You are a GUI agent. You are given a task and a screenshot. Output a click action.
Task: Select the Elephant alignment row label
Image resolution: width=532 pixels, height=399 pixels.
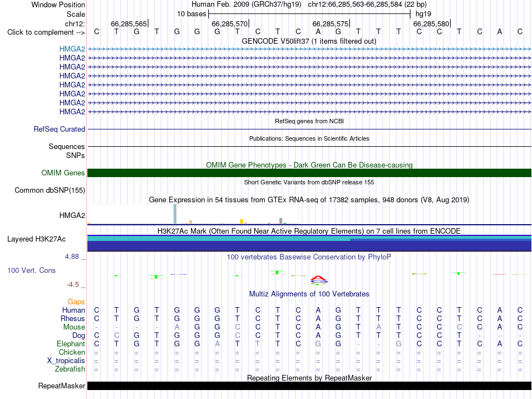[x=71, y=344]
